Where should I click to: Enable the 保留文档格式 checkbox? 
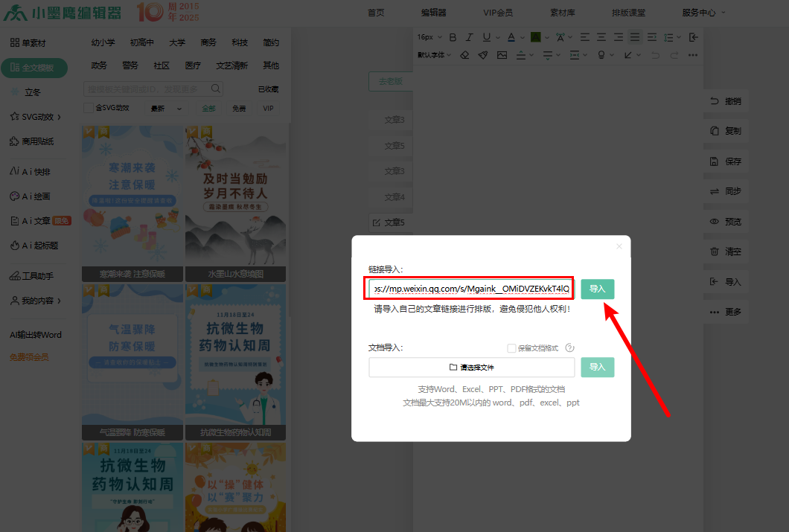(x=511, y=347)
